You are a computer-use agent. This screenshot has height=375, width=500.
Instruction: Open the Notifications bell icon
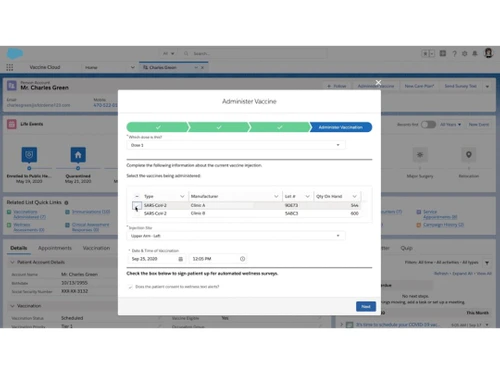(475, 54)
